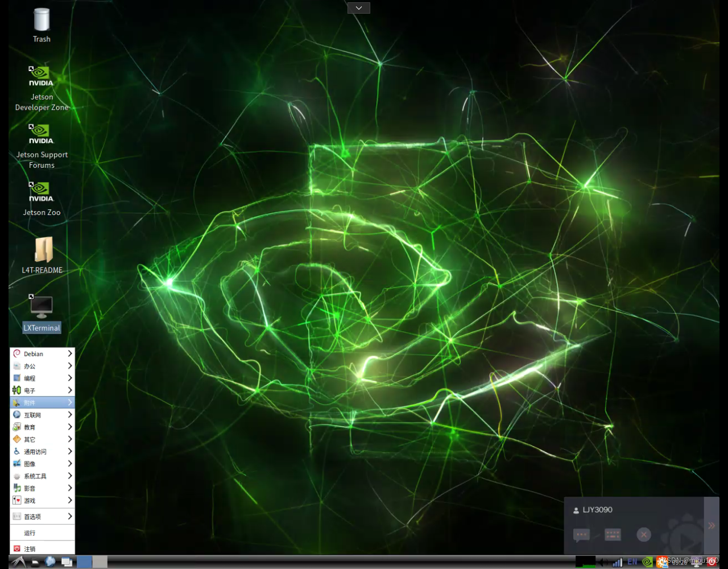Open the keyboard icon in LJY3090 panel
This screenshot has height=569, width=728.
(x=613, y=535)
